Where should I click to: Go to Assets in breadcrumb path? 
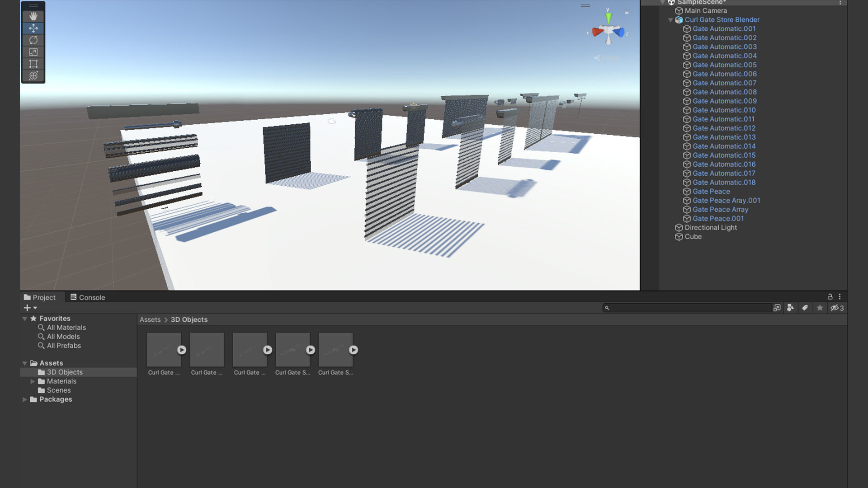coord(150,319)
